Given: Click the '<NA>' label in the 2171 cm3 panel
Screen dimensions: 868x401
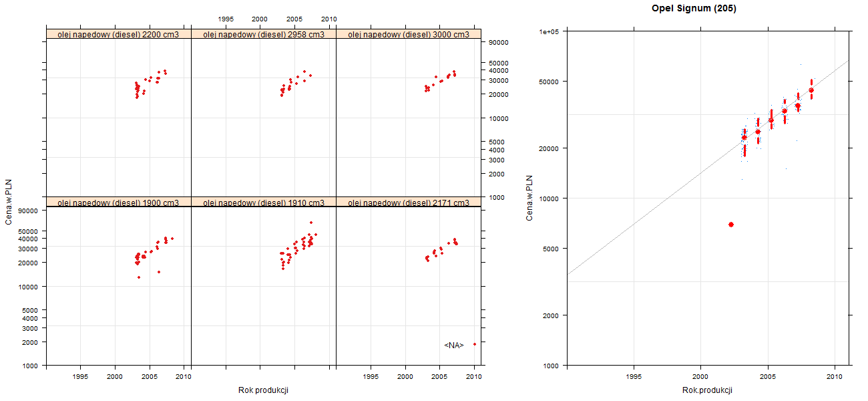Looking at the screenshot, I should point(454,345).
